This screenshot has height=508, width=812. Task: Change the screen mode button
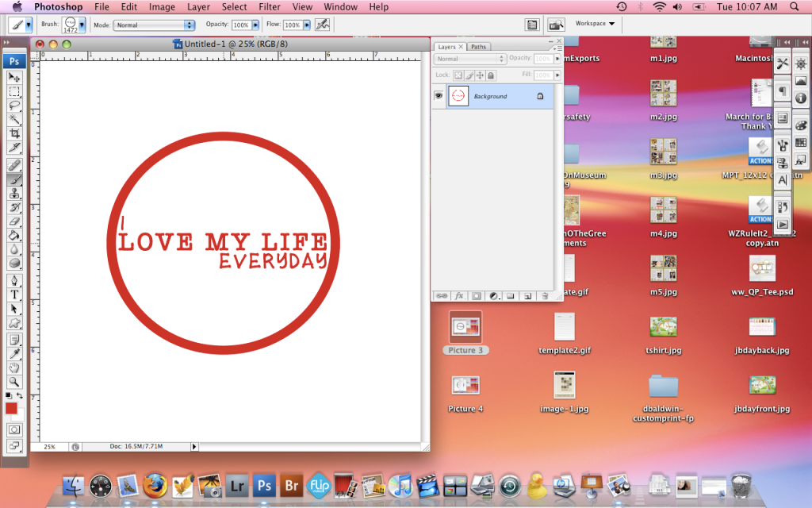point(14,445)
